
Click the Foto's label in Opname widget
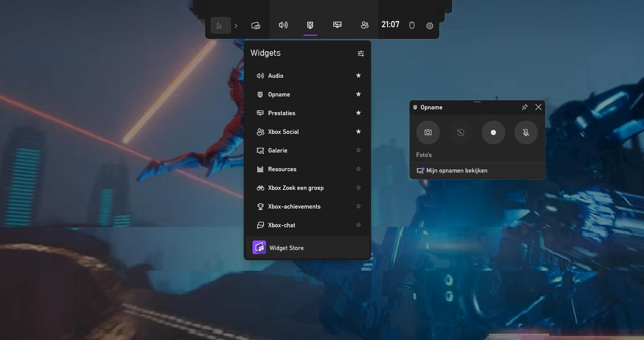click(424, 155)
